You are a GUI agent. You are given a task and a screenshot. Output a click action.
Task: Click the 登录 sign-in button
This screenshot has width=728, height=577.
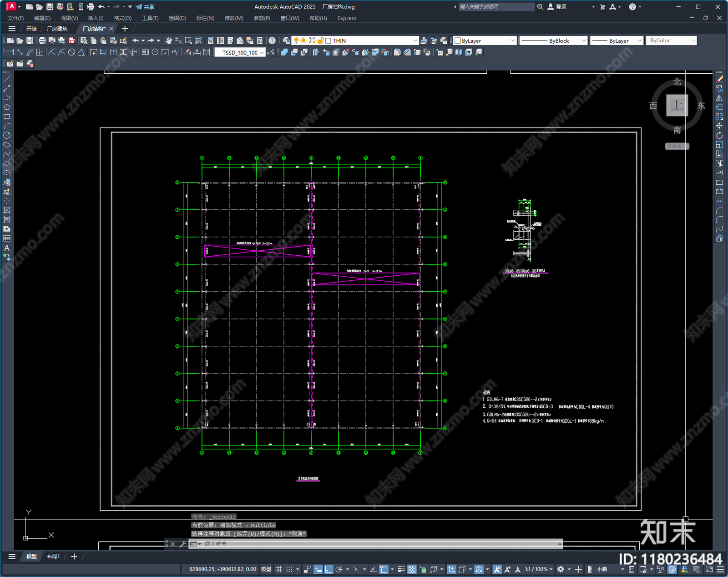click(557, 7)
